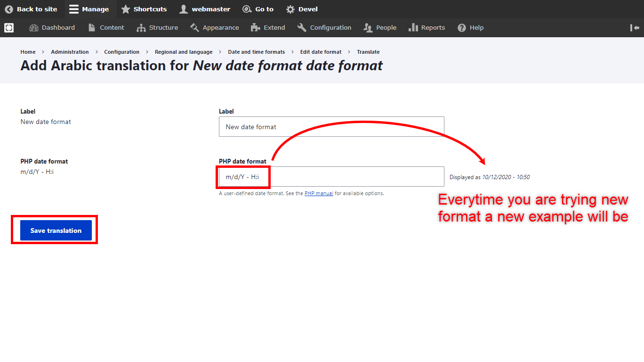644x362 pixels.
Task: Click the toolbar home square icon
Action: point(9,28)
